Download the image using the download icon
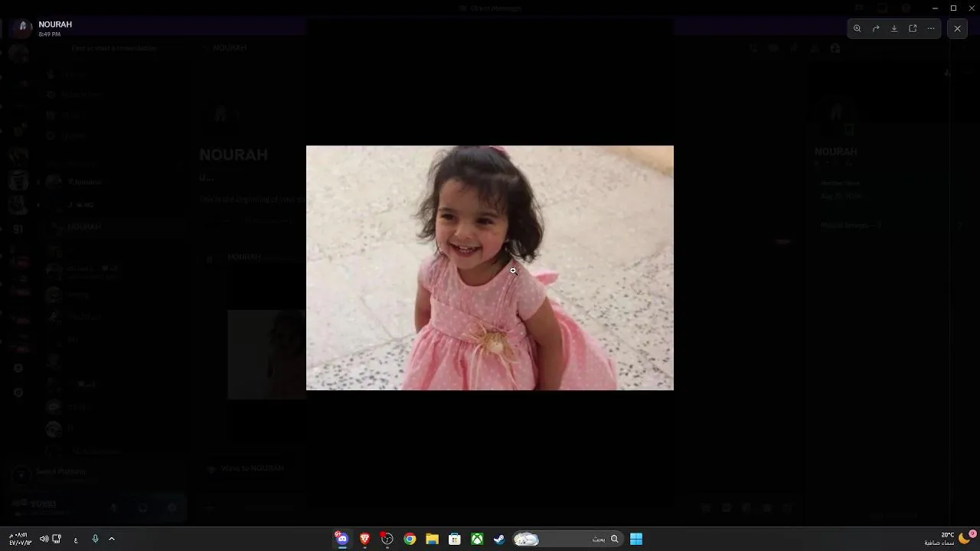The image size is (980, 551). [x=894, y=28]
